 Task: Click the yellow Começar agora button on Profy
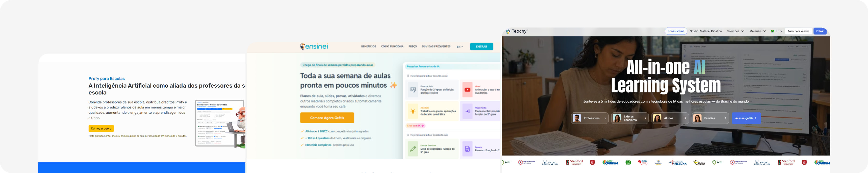tap(101, 129)
